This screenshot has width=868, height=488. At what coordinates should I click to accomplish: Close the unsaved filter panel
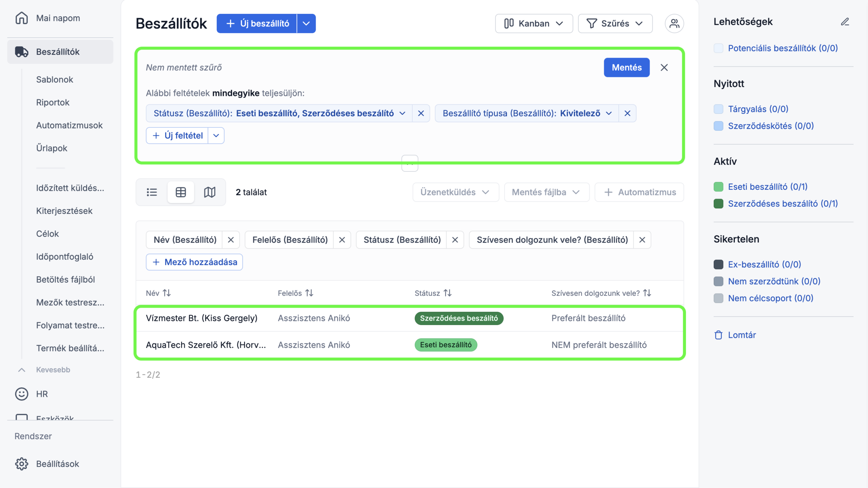664,67
